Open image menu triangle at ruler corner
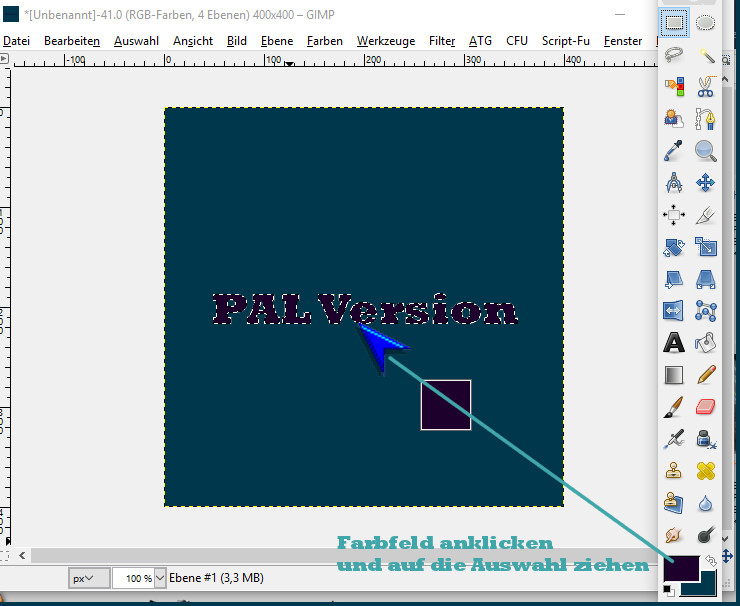Viewport: 740px width, 606px height. 4,59
